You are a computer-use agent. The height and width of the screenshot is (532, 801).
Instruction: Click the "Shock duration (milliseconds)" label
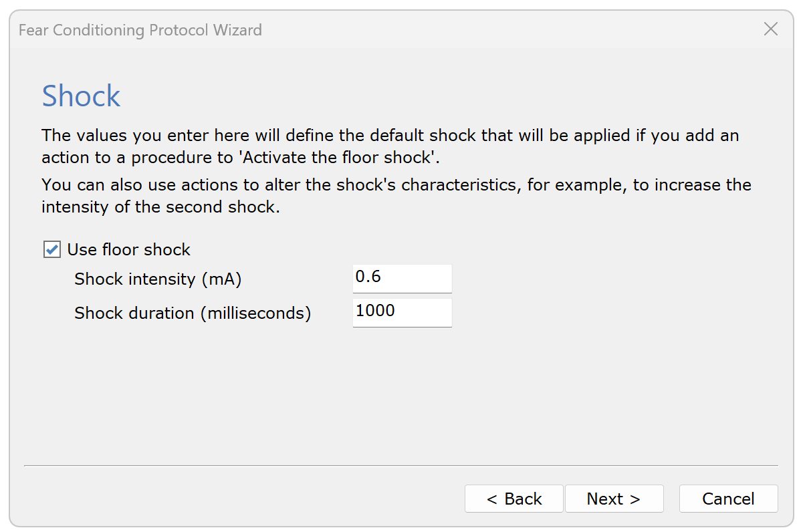tap(193, 313)
